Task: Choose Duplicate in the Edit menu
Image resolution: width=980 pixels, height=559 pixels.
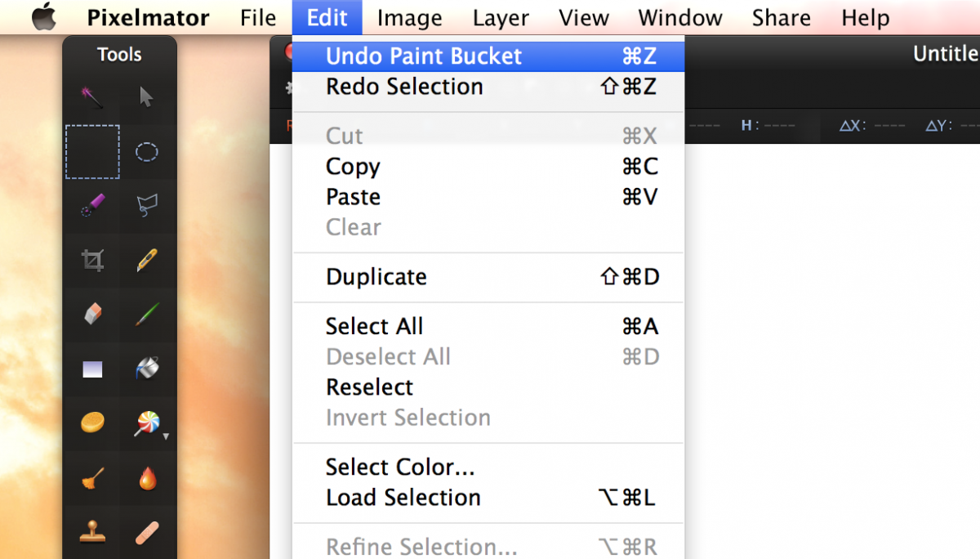Action: coord(488,277)
